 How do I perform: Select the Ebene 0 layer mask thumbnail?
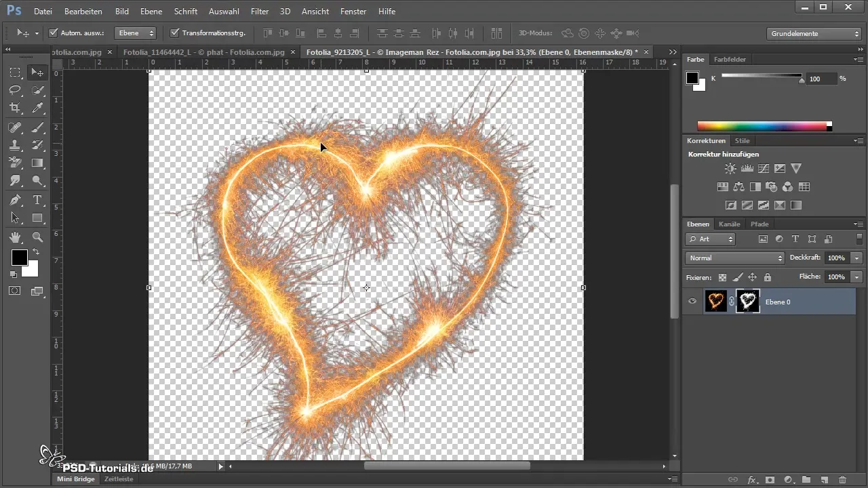coord(748,302)
